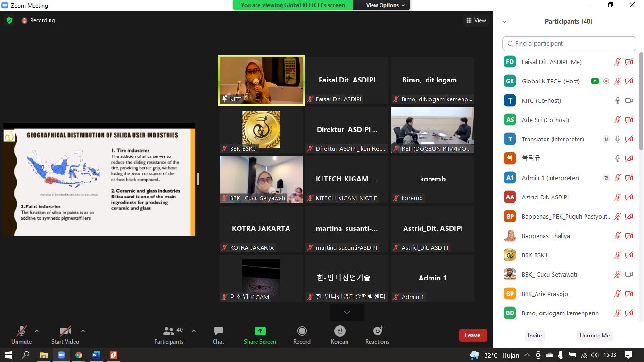Open Chrome from the taskbar
Image resolution: width=644 pixels, height=362 pixels.
[x=79, y=355]
